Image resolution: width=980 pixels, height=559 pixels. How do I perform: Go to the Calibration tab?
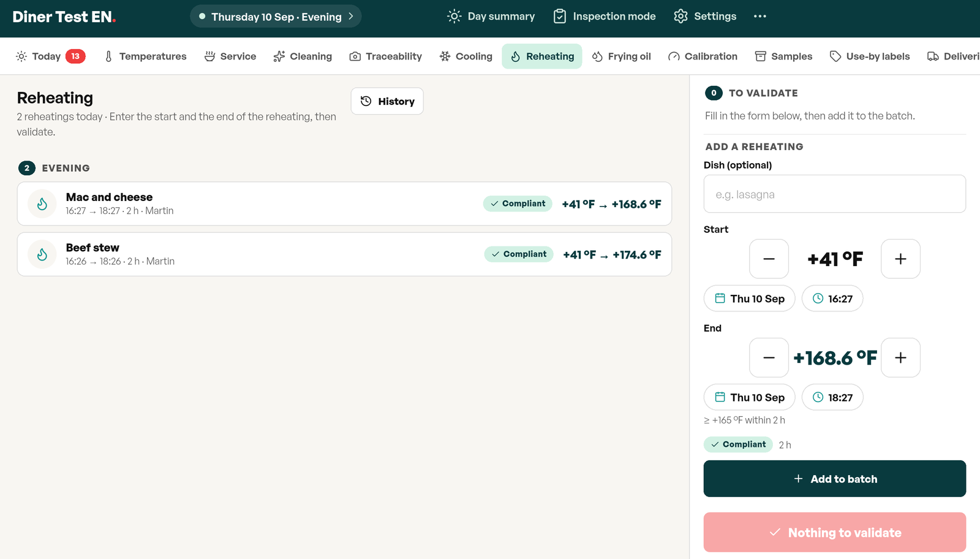pyautogui.click(x=703, y=56)
